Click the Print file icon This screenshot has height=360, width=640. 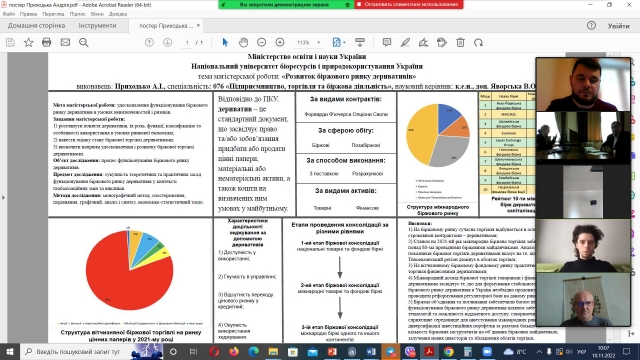47,42
